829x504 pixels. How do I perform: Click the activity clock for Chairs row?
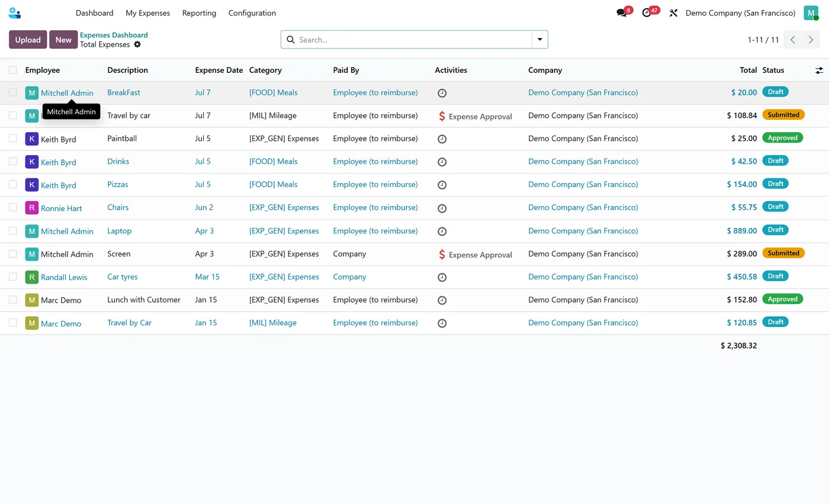tap(442, 208)
